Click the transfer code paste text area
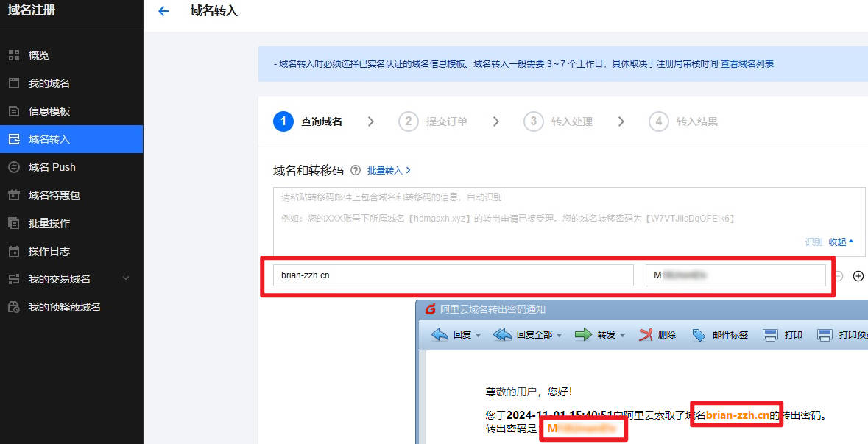Screen dimensions: 868x444 pyautogui.click(x=569, y=222)
